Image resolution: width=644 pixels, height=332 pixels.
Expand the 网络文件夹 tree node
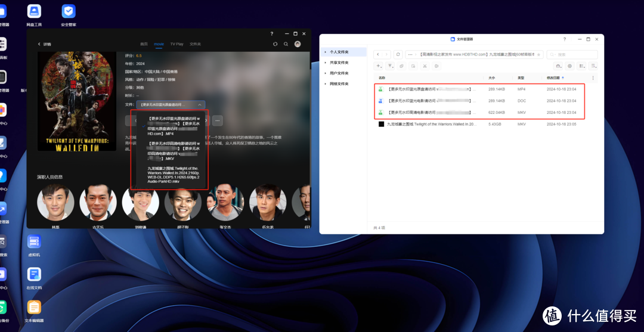tap(326, 83)
